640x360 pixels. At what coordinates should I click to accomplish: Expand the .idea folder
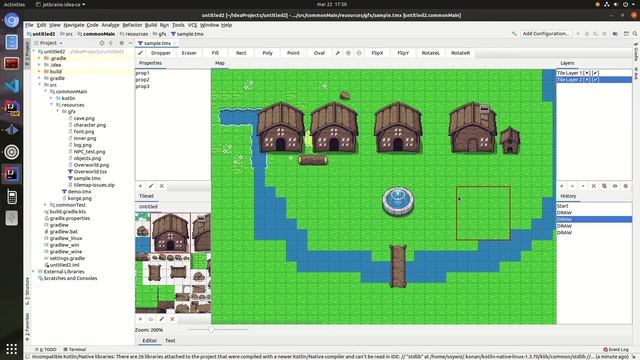(x=39, y=65)
